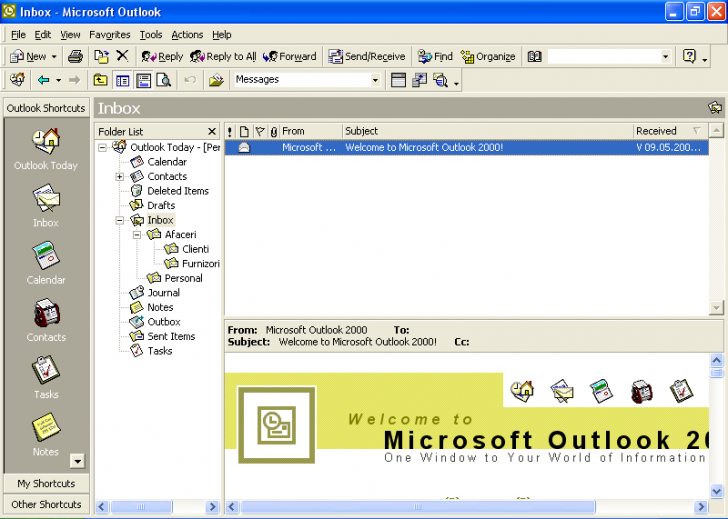This screenshot has height=519, width=728.
Task: Select the Sent Items folder
Action: coord(171,337)
